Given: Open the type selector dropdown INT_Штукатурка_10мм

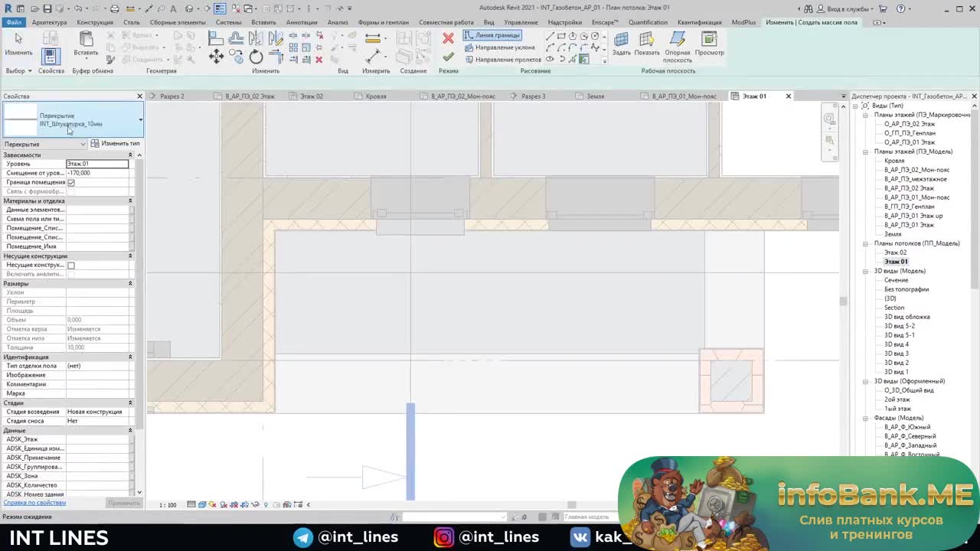Looking at the screenshot, I should [140, 120].
